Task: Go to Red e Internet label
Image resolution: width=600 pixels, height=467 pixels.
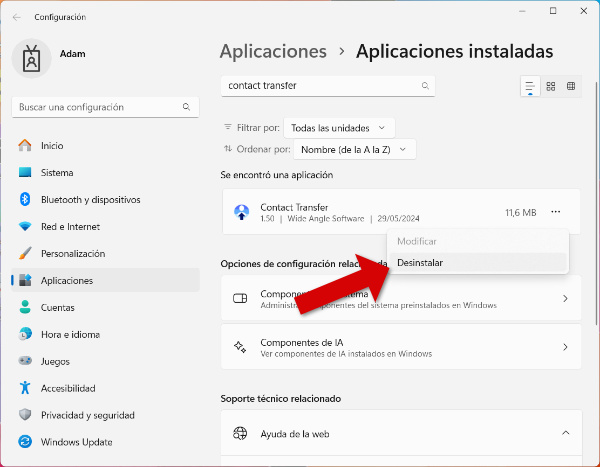Action: click(70, 227)
